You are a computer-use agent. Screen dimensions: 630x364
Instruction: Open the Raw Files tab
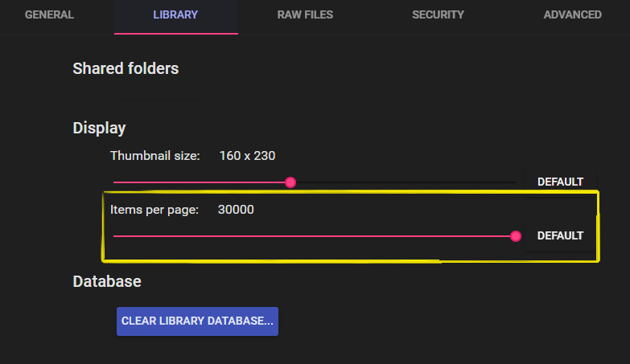(x=305, y=14)
